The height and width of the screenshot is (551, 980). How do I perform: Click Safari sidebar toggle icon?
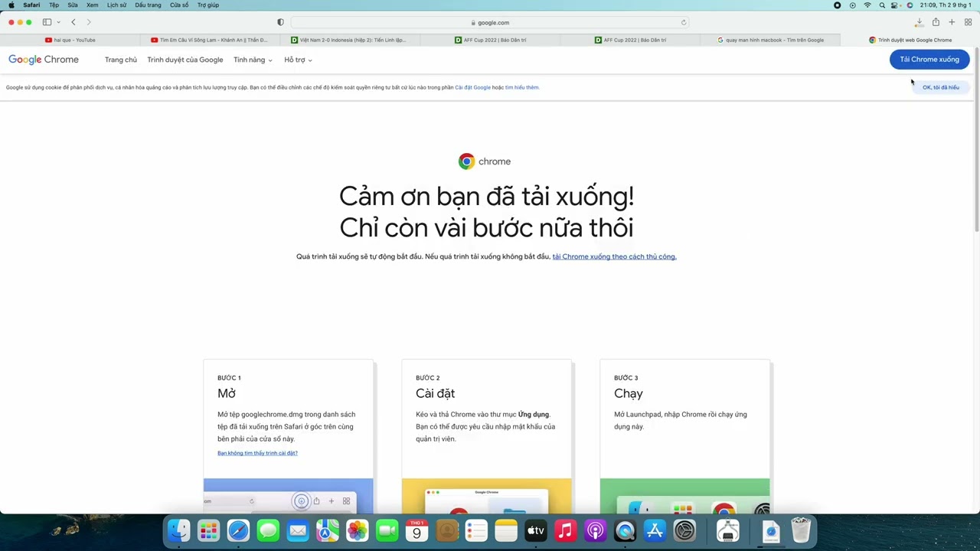[47, 22]
